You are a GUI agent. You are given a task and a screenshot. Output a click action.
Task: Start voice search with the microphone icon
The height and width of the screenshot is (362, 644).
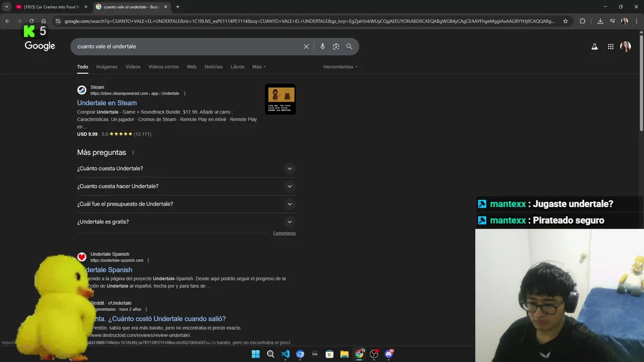323,46
